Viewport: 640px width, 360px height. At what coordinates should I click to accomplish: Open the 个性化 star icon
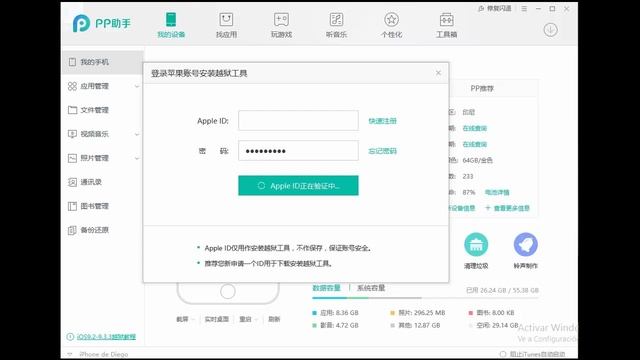pos(391,25)
